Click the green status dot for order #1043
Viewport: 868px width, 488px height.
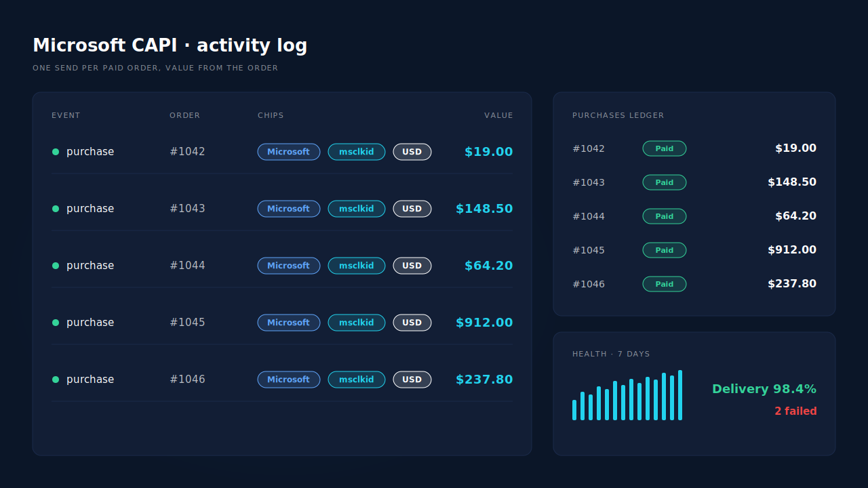tap(56, 209)
